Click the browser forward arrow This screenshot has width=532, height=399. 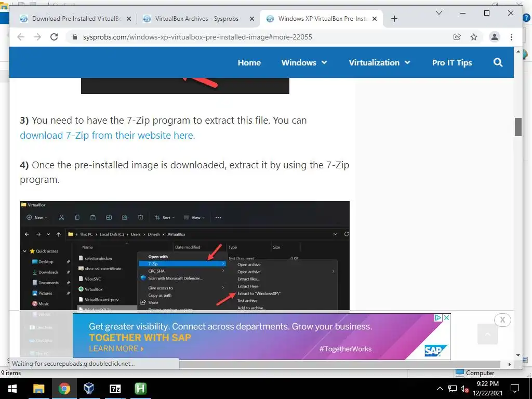click(37, 37)
